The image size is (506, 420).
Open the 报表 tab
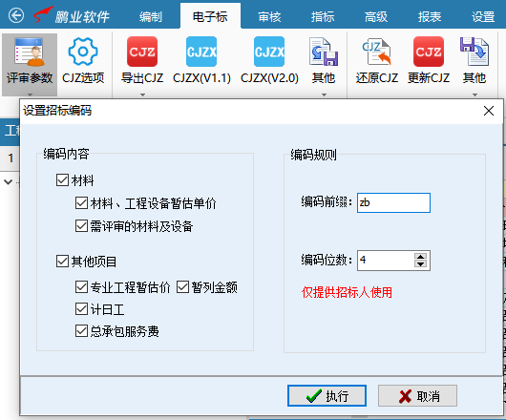click(x=430, y=17)
